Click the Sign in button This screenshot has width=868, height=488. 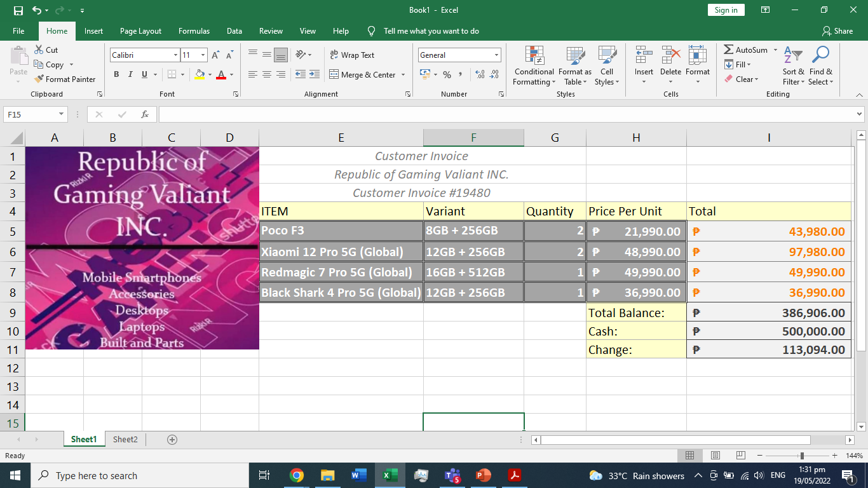pos(726,10)
